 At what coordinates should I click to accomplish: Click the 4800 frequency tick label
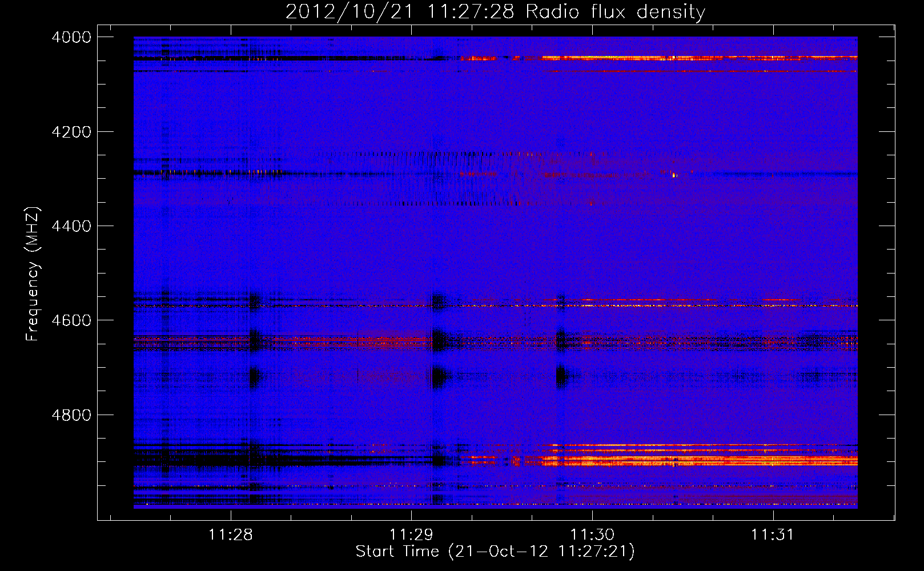tap(71, 415)
